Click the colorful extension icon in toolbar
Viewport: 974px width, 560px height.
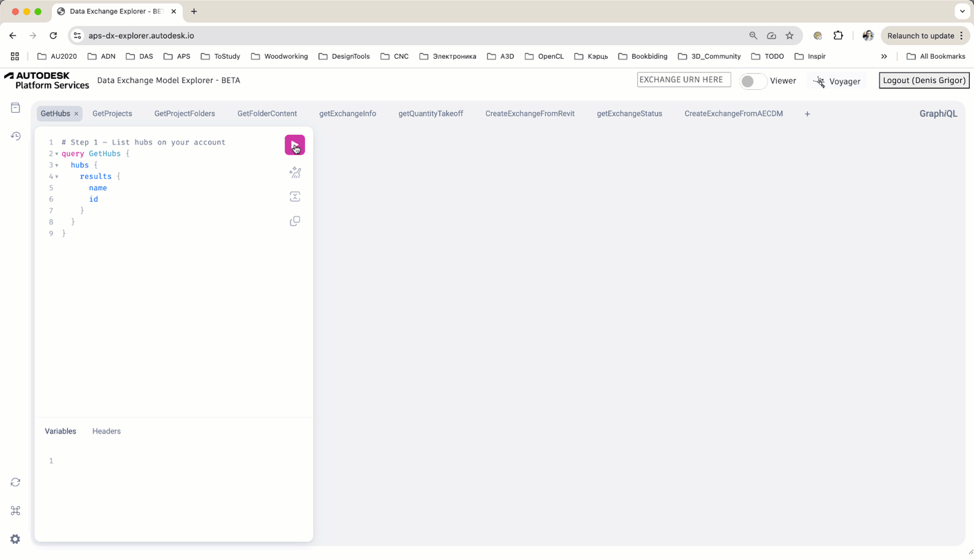click(818, 36)
